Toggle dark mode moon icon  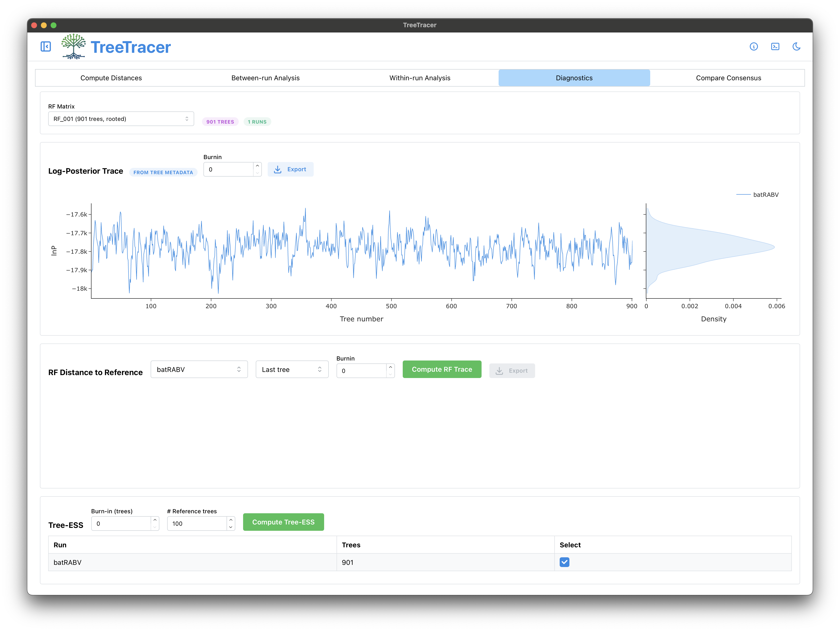coord(796,47)
